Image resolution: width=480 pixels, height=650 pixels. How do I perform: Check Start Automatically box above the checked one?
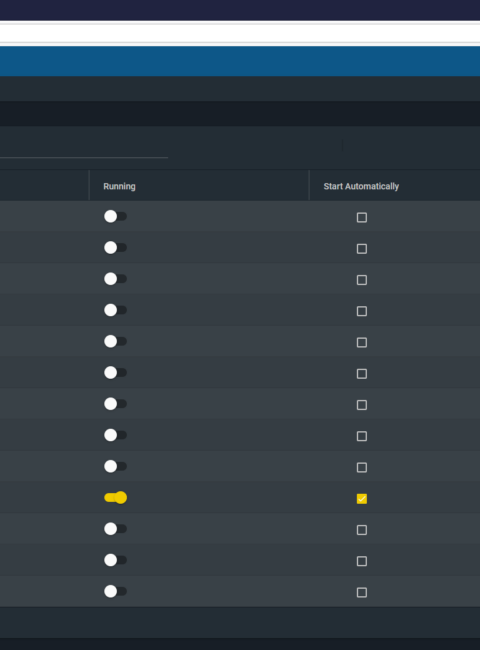tap(362, 468)
